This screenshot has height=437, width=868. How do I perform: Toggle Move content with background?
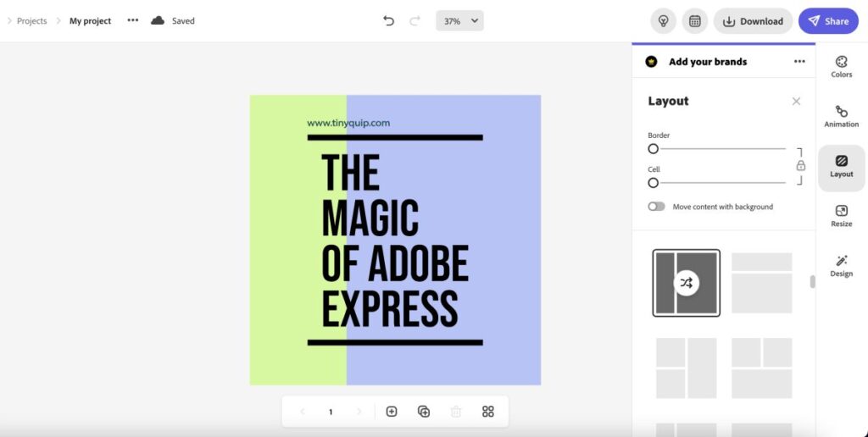(x=657, y=207)
